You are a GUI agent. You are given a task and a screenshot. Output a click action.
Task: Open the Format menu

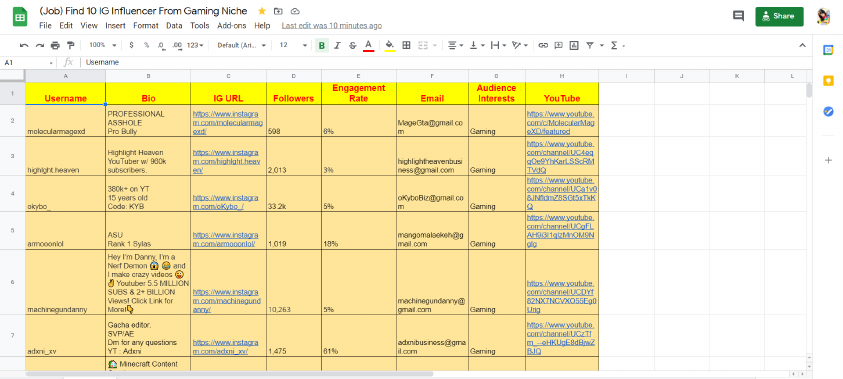coord(146,25)
